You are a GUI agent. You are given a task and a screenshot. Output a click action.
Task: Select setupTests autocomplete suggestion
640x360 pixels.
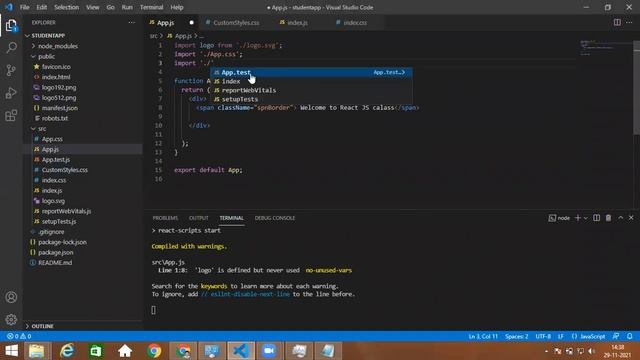pyautogui.click(x=311, y=99)
